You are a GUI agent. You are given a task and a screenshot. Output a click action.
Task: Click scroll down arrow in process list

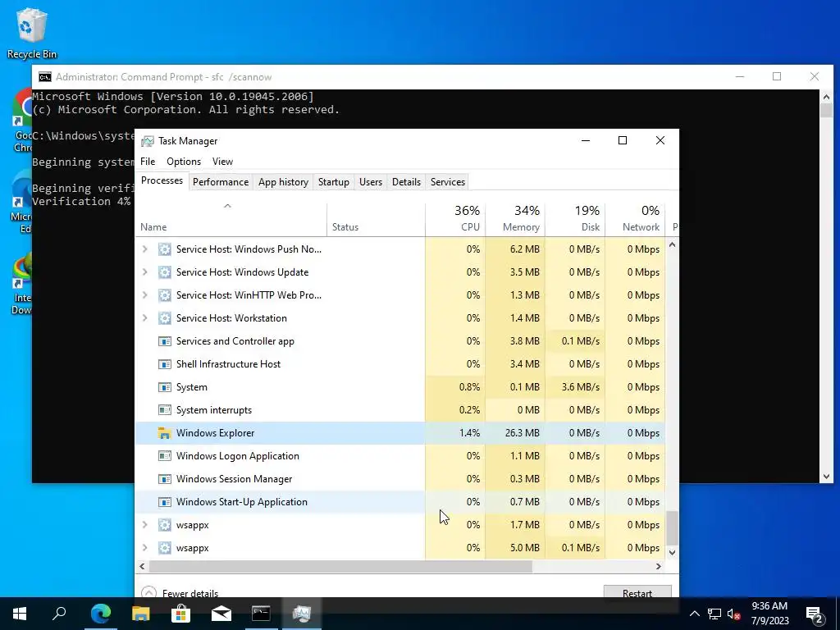click(x=673, y=552)
